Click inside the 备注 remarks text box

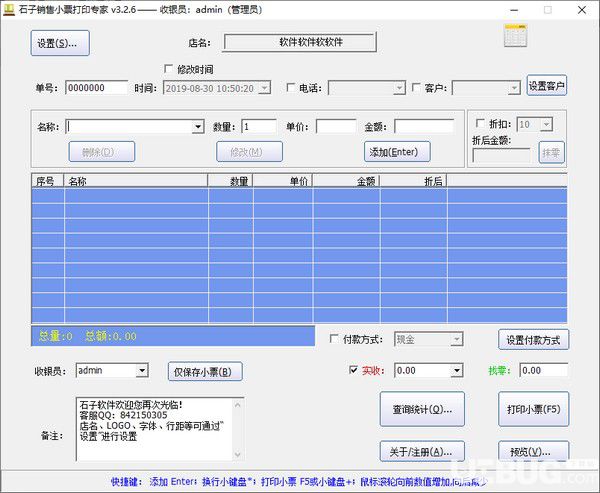(x=154, y=429)
